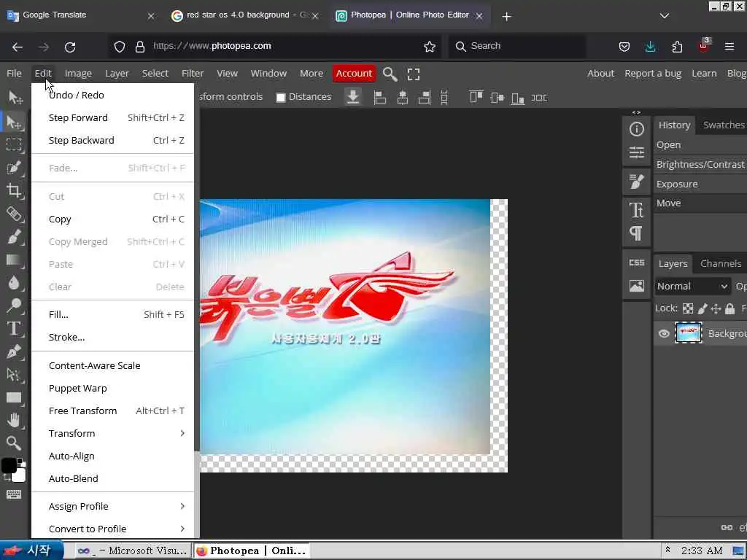Select the Type tool

point(14,329)
